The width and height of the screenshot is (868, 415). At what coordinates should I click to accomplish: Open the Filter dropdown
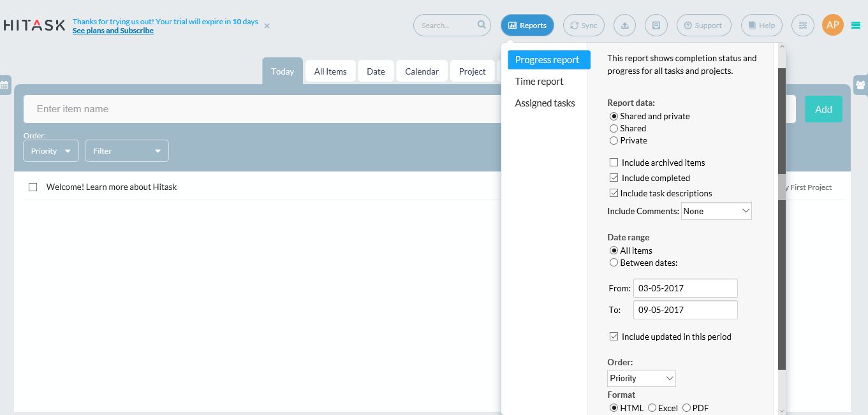127,151
